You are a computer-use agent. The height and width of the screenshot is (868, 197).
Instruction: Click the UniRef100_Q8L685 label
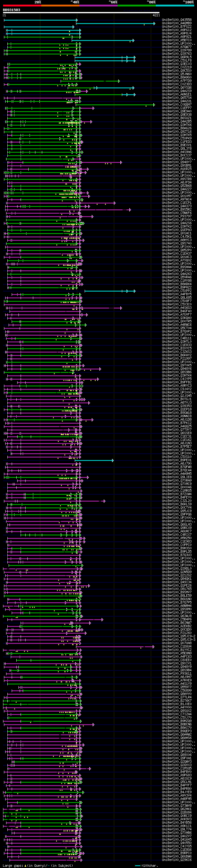pyautogui.click(x=177, y=297)
